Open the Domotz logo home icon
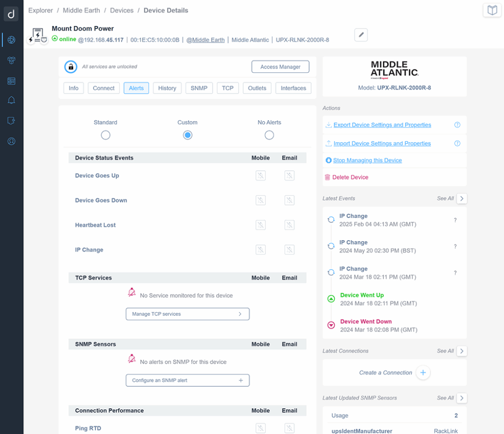 coord(11,14)
